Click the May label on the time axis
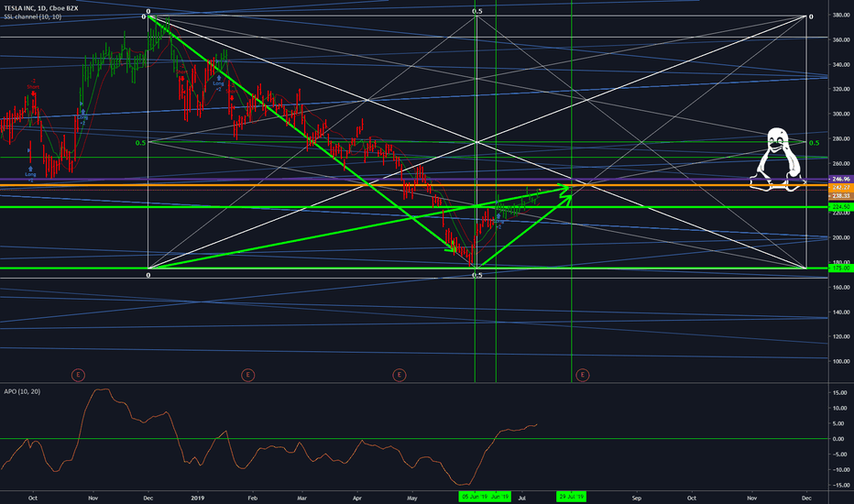The height and width of the screenshot is (504, 854). coord(412,498)
